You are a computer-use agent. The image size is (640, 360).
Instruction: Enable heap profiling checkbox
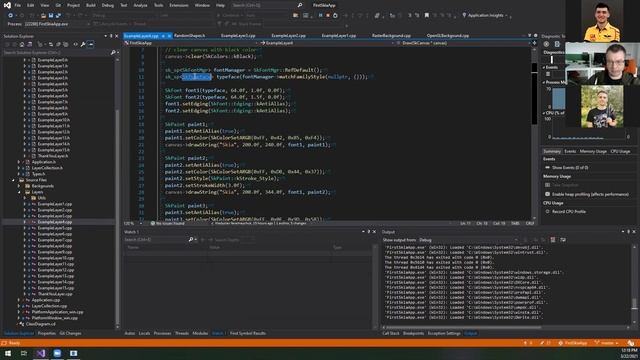click(548, 194)
